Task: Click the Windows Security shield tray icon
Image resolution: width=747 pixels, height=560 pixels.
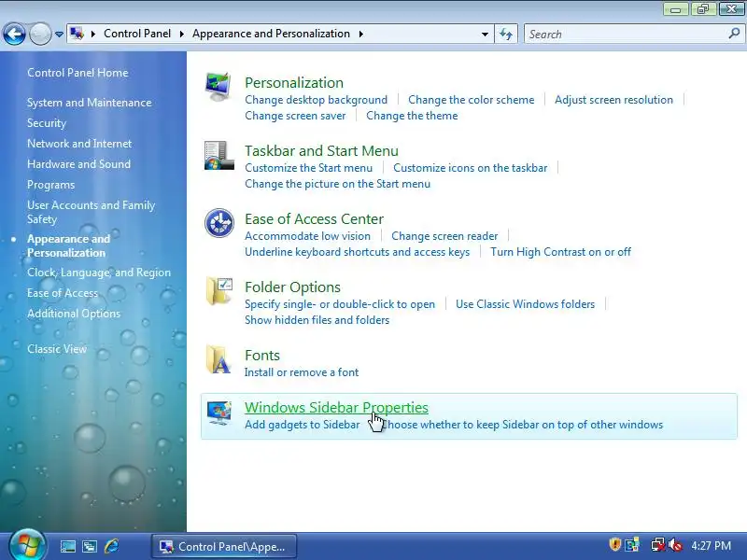Action: pyautogui.click(x=615, y=544)
